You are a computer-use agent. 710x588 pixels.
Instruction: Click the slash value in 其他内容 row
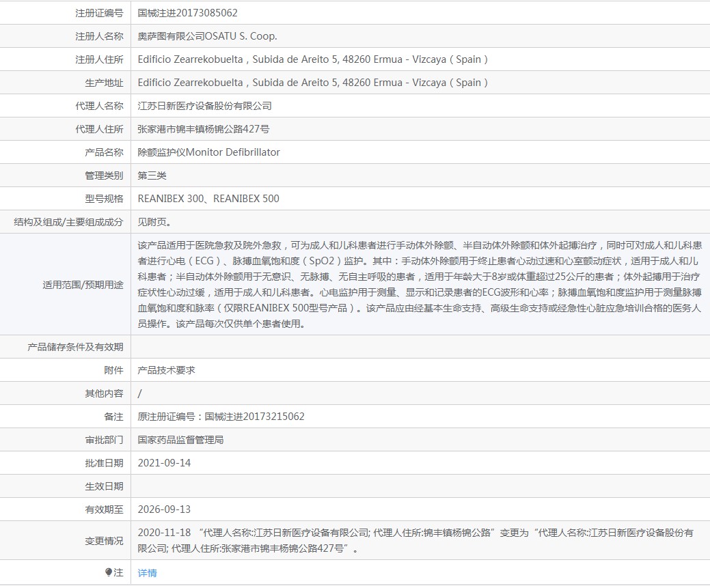(x=139, y=394)
